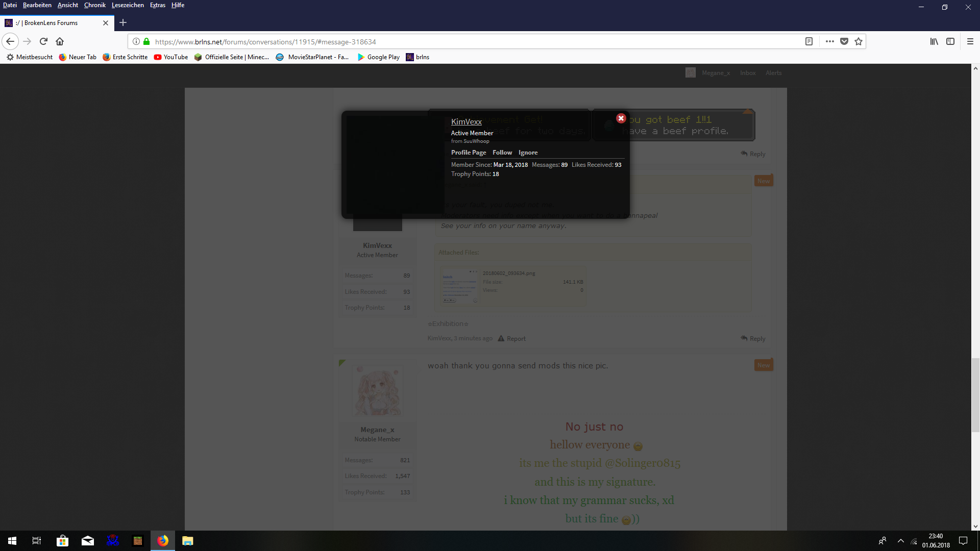Open Megane_x username under avatar

(377, 430)
